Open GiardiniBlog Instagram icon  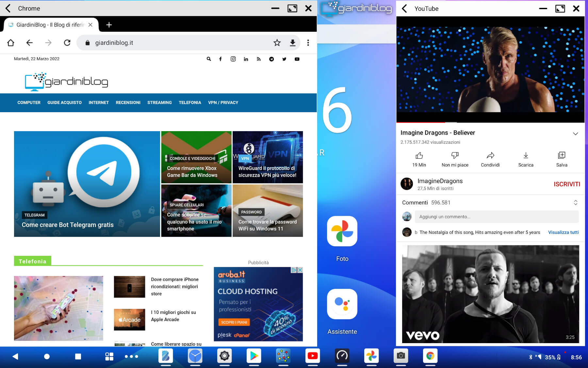point(233,59)
